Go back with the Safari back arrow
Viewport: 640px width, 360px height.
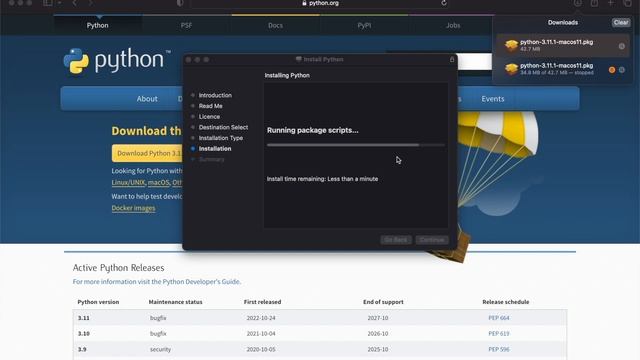pyautogui.click(x=74, y=3)
